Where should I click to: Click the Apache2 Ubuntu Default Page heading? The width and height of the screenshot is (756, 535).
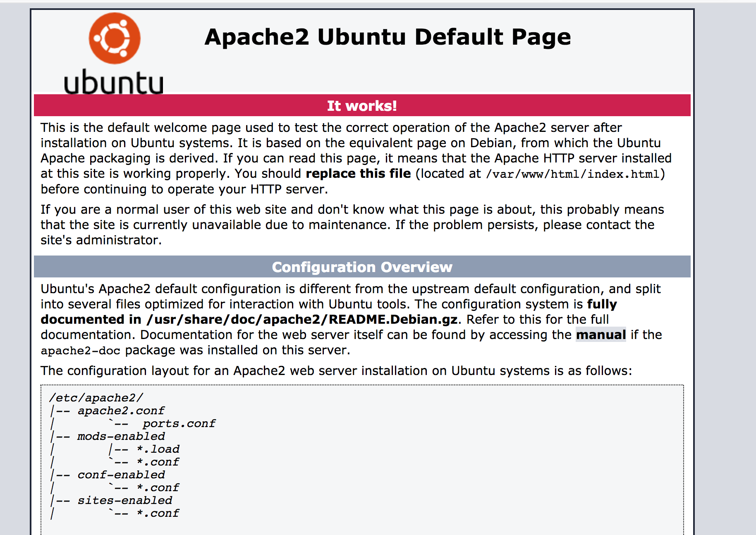coord(388,37)
